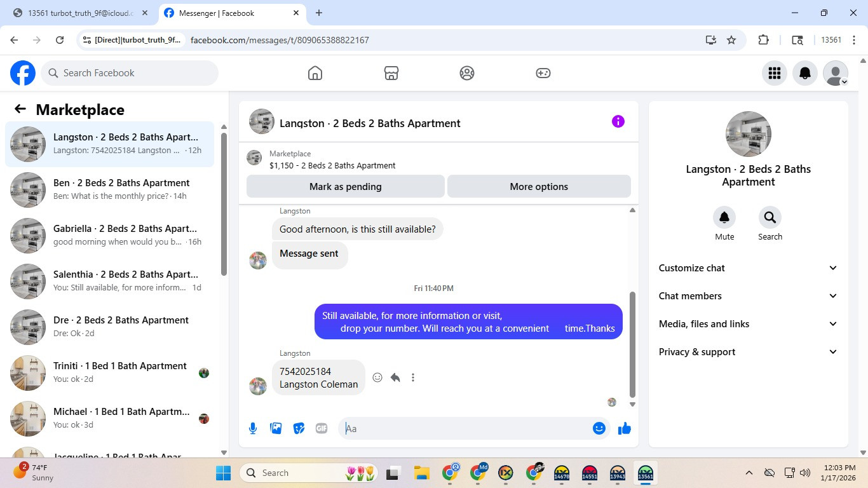The height and width of the screenshot is (488, 868).
Task: Open Ben's 2 Beds 2 Baths conversation
Action: tap(109, 189)
